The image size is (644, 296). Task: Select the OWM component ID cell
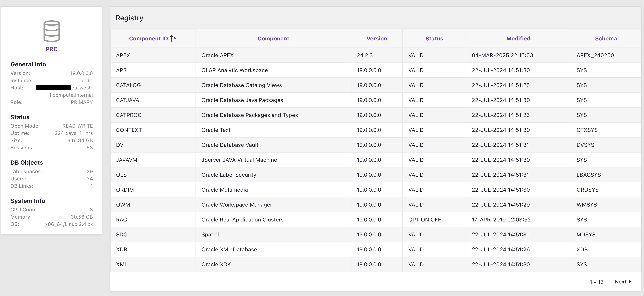click(x=153, y=205)
